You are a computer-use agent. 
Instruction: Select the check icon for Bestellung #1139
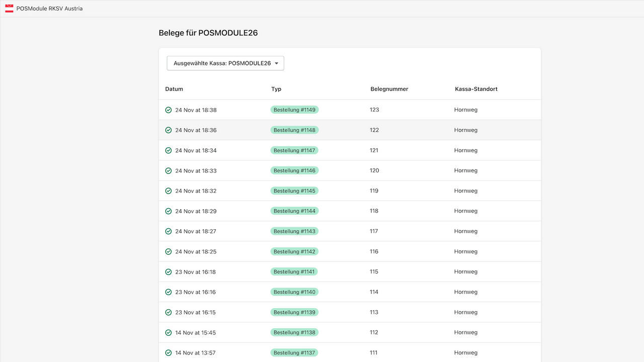pyautogui.click(x=168, y=312)
